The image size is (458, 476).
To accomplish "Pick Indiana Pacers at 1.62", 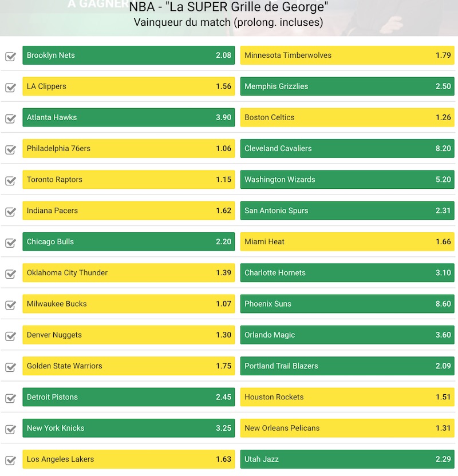I will (x=128, y=211).
